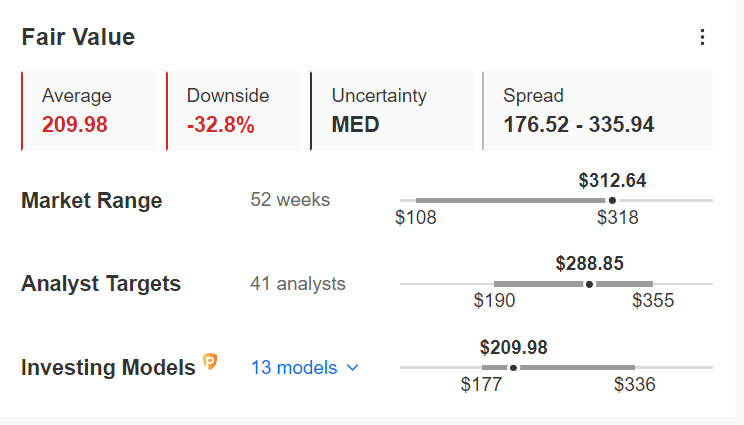This screenshot has height=425, width=744.
Task: Click the 52 weeks label
Action: point(290,200)
